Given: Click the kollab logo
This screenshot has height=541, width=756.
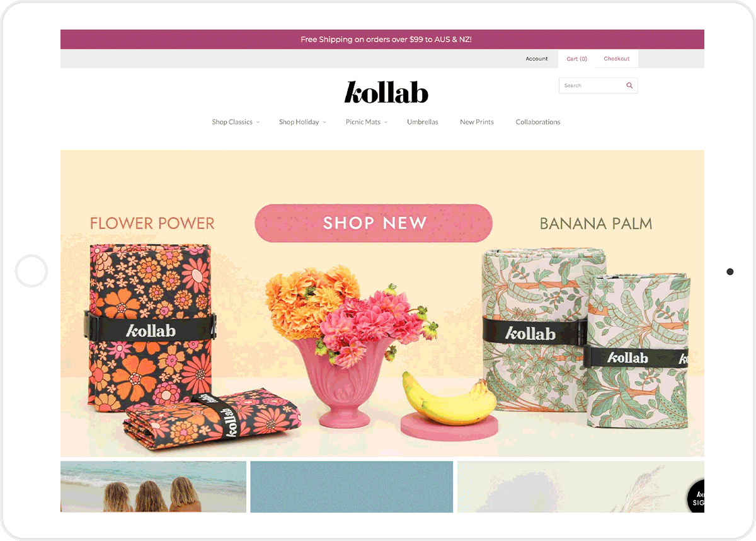Looking at the screenshot, I should 386,92.
